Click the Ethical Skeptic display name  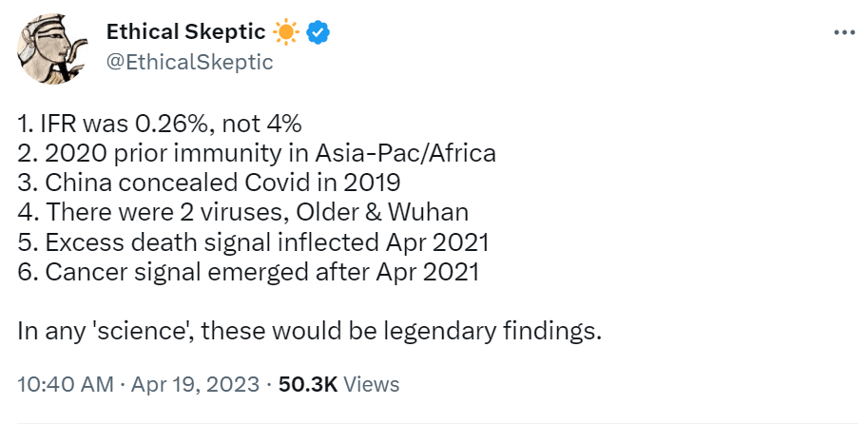click(x=185, y=31)
